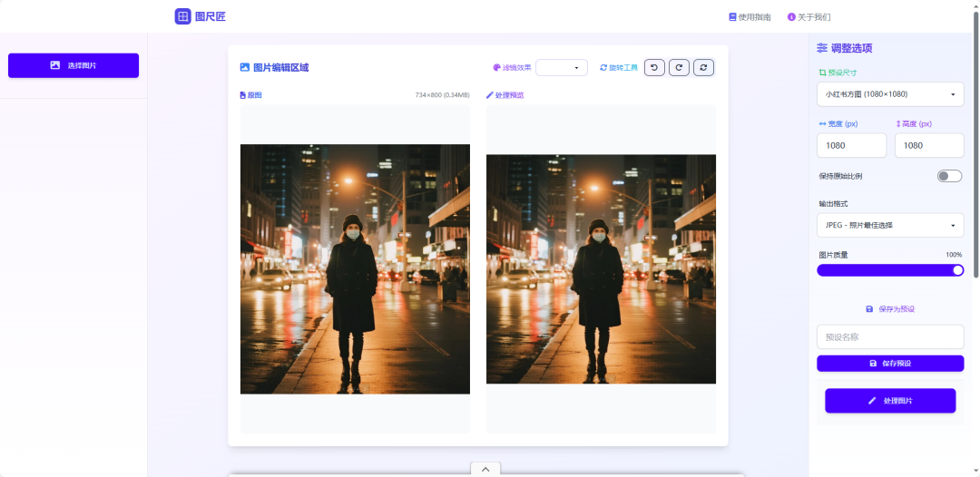This screenshot has width=980, height=477.
Task: Open 关于我们 in the top navigation
Action: [808, 17]
